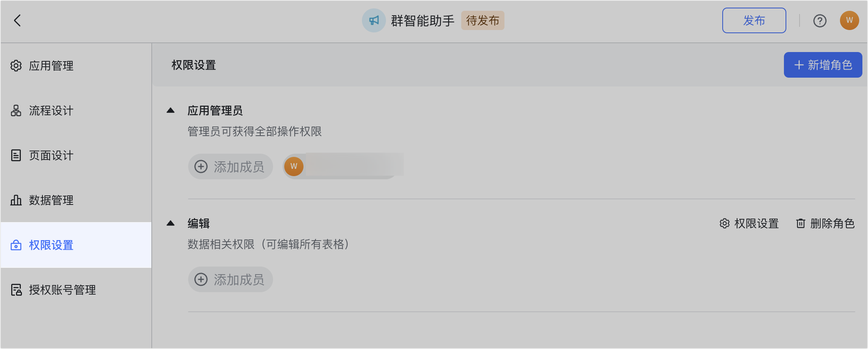
Task: Click the gear icon next to 权限设置 in 编辑 role
Action: pos(724,223)
